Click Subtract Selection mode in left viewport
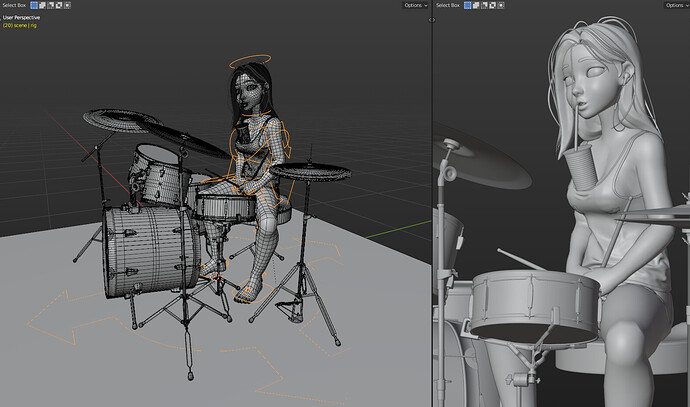690x407 pixels. (51, 5)
